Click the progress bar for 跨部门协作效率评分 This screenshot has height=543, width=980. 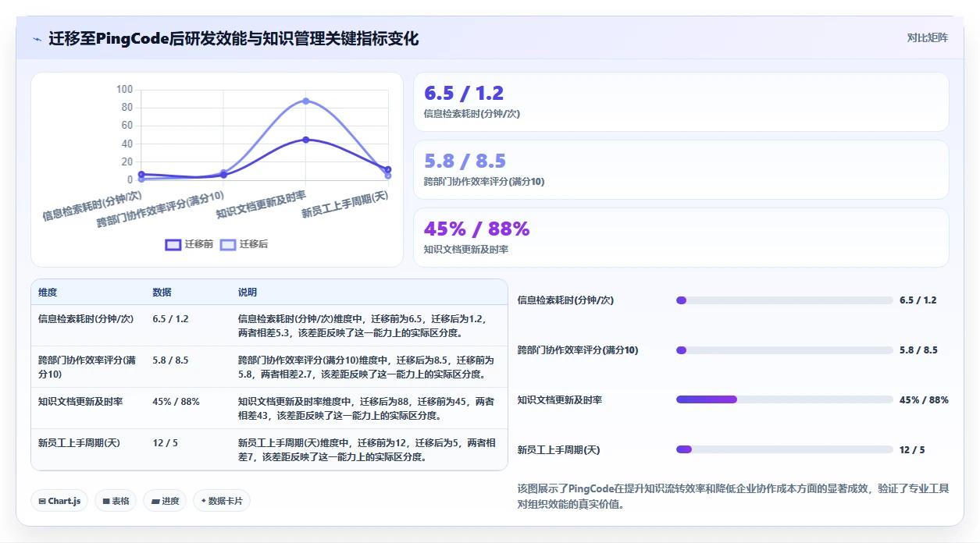pos(785,350)
